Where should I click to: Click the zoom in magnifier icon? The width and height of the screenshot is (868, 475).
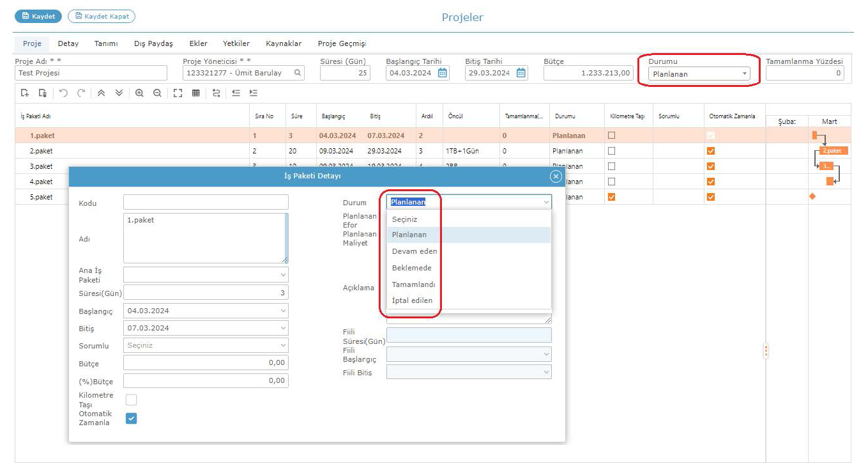click(139, 93)
